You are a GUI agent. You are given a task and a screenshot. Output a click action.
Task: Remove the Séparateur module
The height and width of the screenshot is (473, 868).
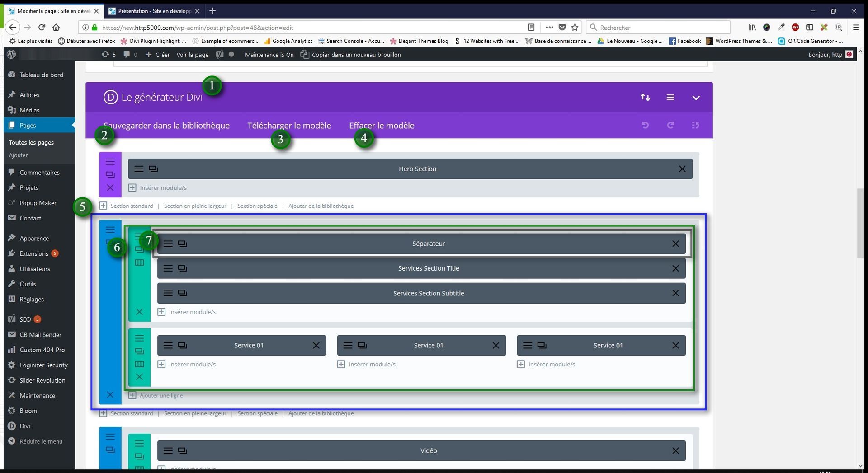(675, 244)
